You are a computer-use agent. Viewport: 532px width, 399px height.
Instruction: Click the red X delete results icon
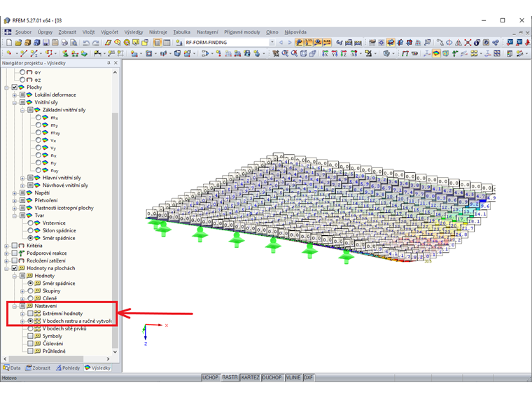coord(468,43)
